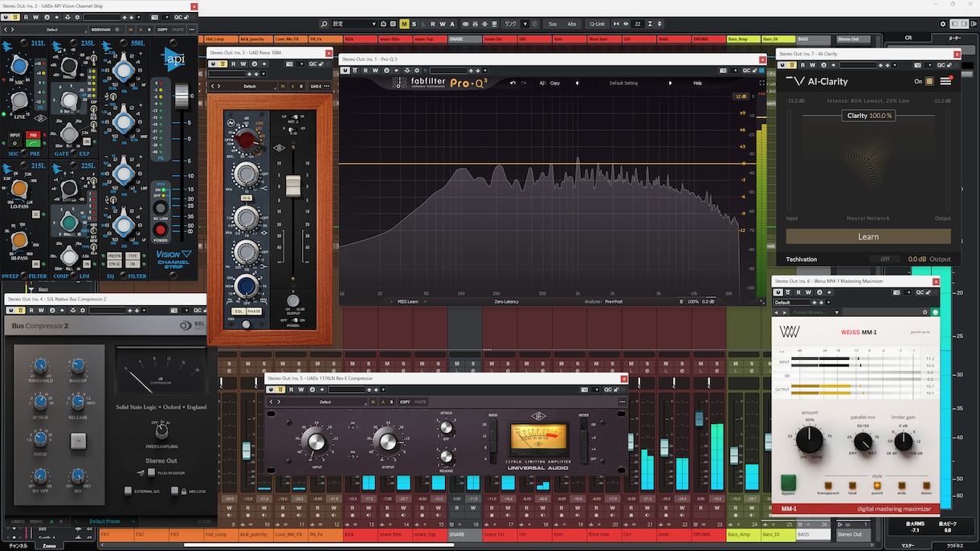Bypass Pro-Q 3 using window power icon
This screenshot has height=551, width=980.
tap(345, 70)
